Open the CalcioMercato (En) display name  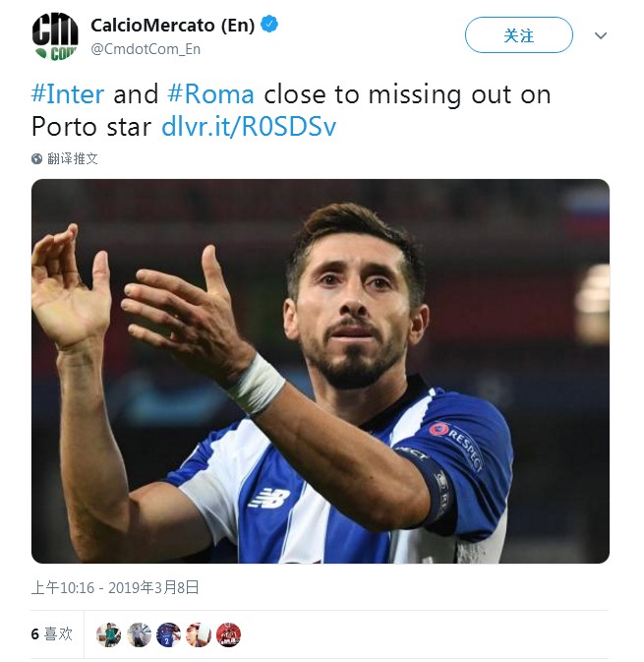173,25
